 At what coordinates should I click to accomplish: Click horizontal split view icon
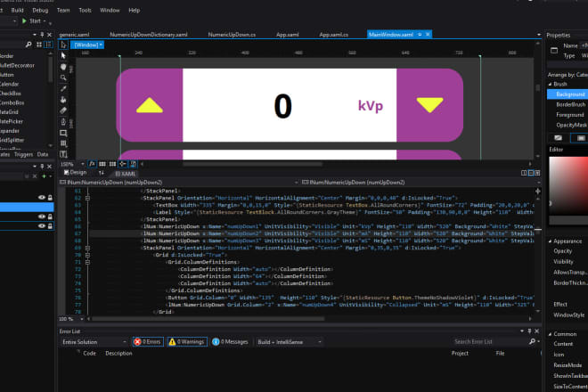coord(531,173)
